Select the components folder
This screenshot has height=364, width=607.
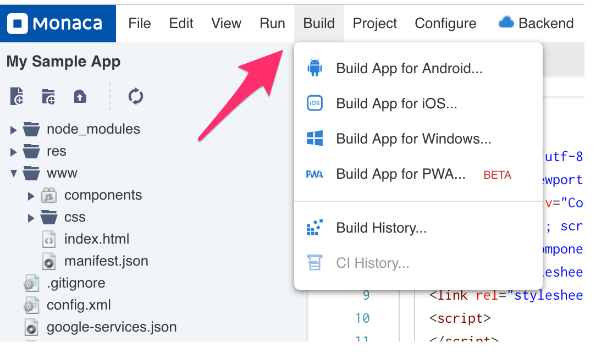103,195
